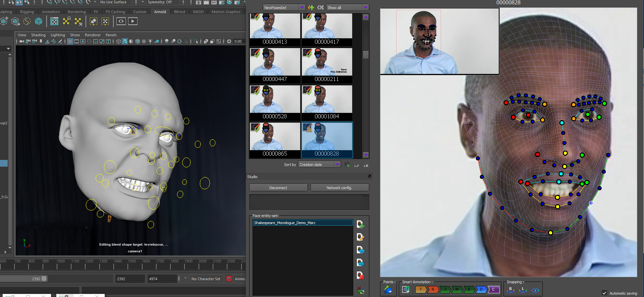
Task: Click the delete face entity-set icon
Action: pos(360,275)
